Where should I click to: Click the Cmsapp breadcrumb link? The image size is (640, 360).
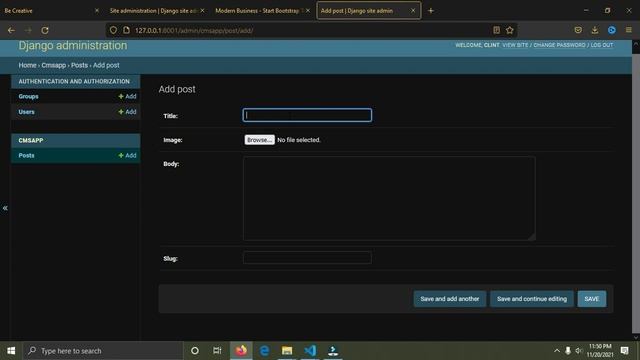tap(53, 65)
